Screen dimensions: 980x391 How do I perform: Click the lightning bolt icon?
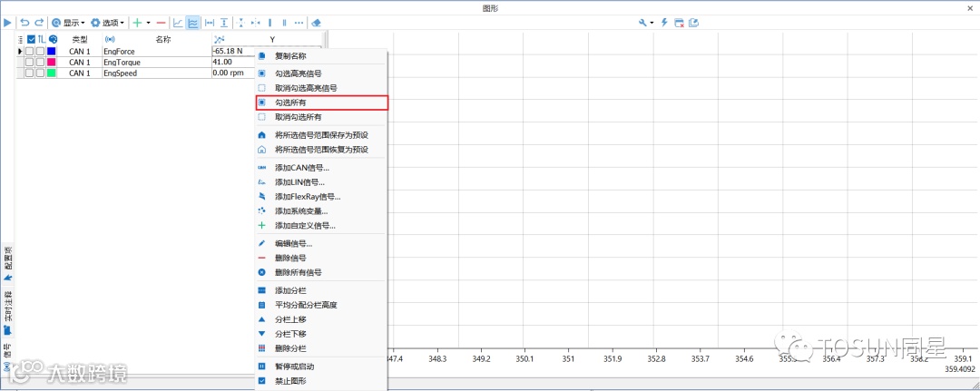click(664, 23)
